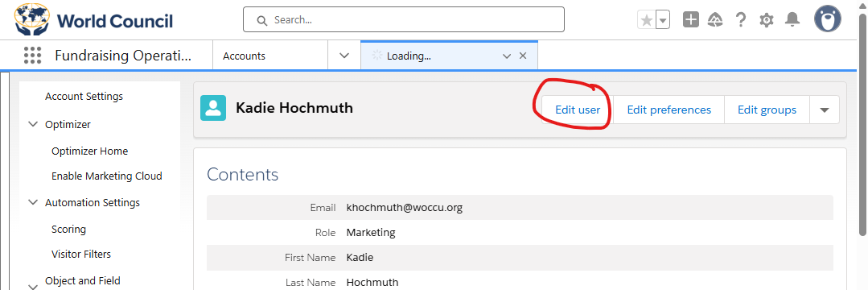Open the Accounts tab dropdown chevron
Image resolution: width=868 pixels, height=290 pixels.
(343, 56)
